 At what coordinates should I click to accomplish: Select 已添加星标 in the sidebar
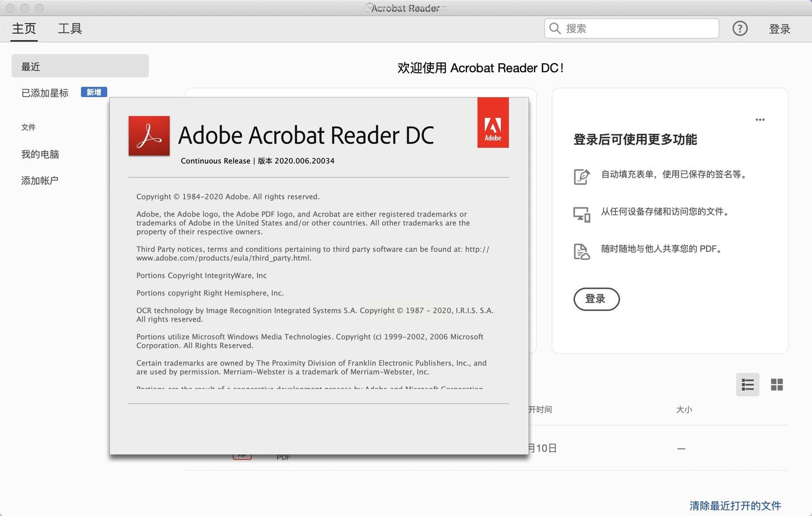point(45,93)
